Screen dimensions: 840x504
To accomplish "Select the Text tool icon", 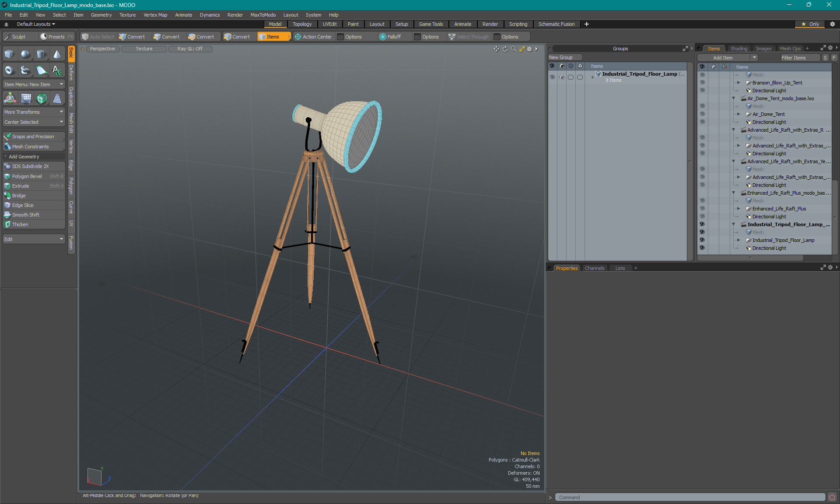I will (x=57, y=70).
